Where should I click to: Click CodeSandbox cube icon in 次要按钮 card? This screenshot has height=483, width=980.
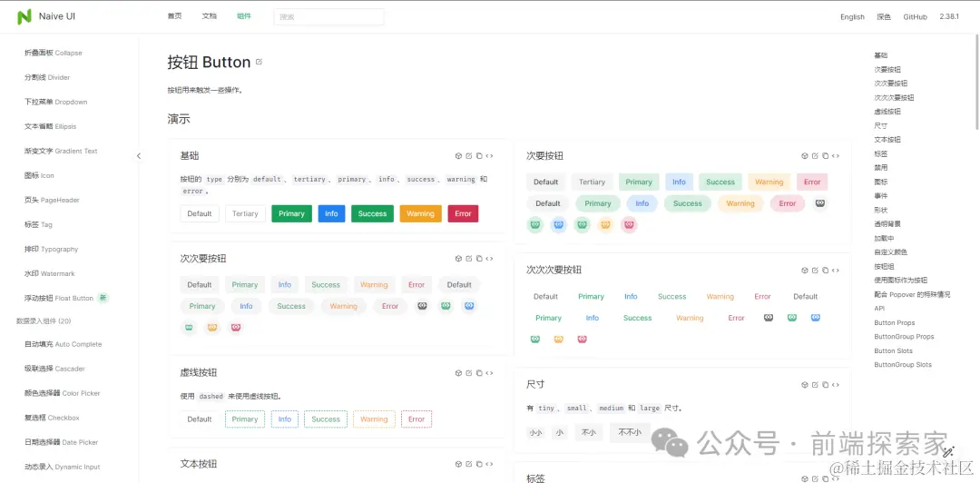(804, 156)
